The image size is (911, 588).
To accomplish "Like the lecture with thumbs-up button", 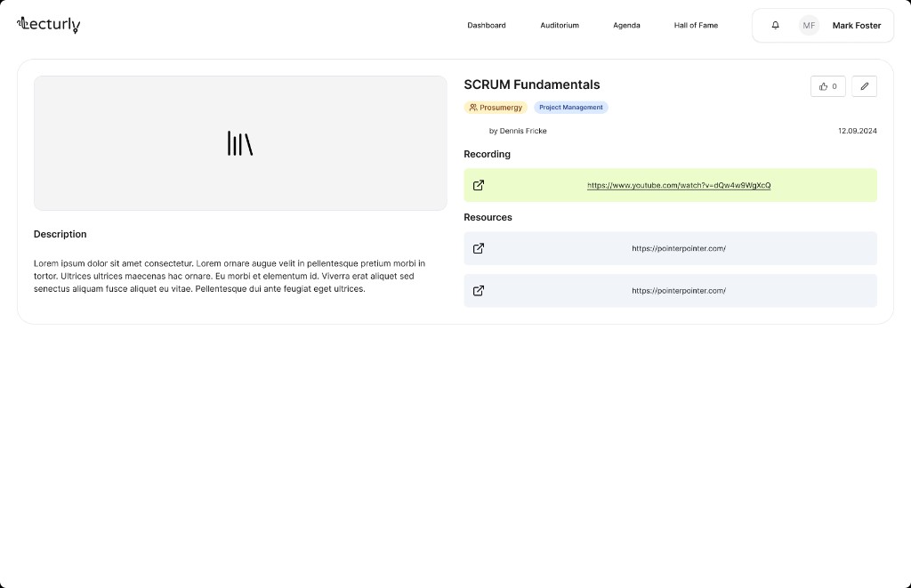I will (x=828, y=86).
